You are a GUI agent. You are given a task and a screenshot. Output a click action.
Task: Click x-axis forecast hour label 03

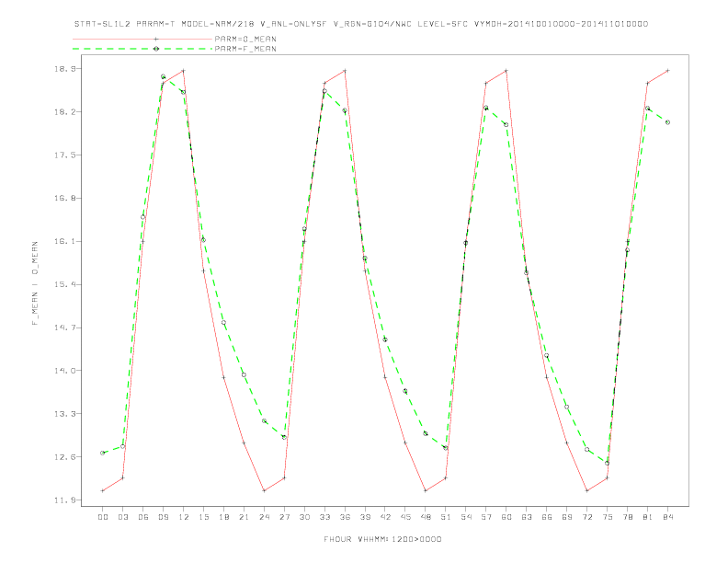pos(122,517)
